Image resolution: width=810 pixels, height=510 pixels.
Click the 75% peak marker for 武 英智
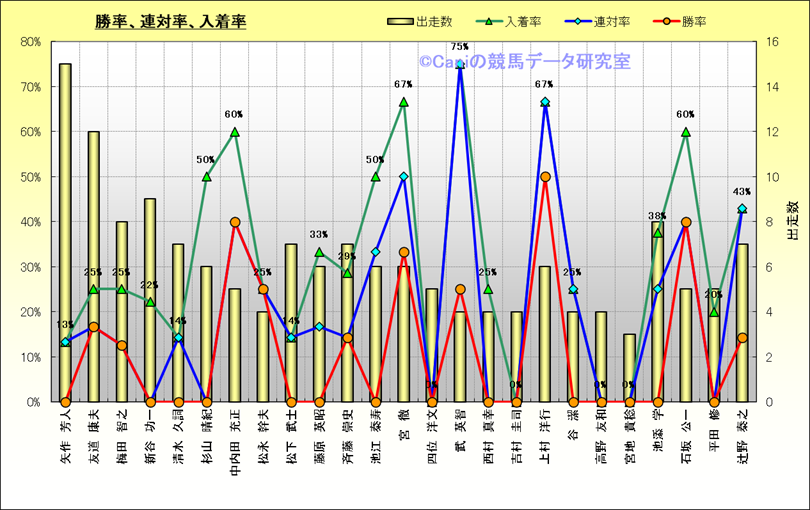[x=460, y=64]
